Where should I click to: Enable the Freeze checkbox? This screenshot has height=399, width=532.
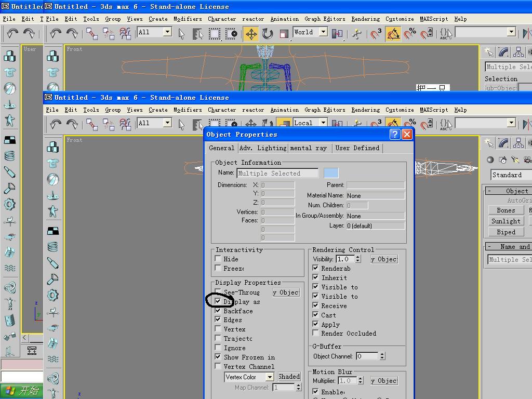point(218,268)
